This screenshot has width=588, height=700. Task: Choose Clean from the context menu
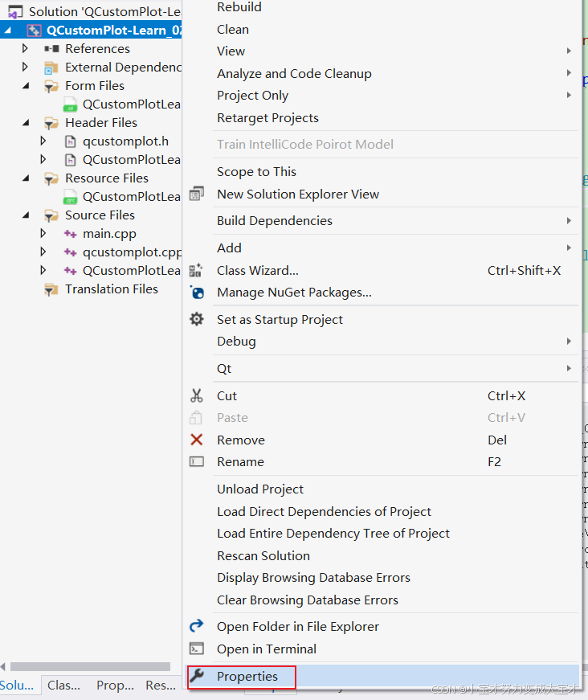pos(382,30)
